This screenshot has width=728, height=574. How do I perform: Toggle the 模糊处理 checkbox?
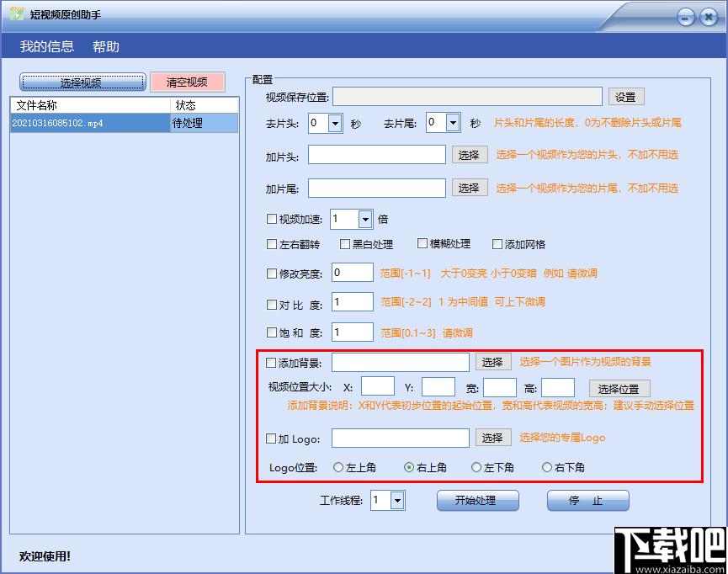422,244
